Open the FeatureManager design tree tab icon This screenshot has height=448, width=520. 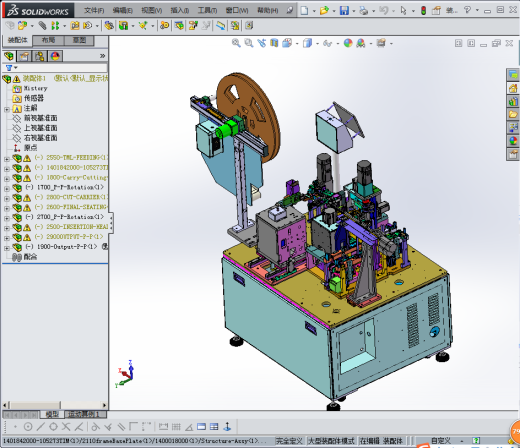[x=9, y=56]
